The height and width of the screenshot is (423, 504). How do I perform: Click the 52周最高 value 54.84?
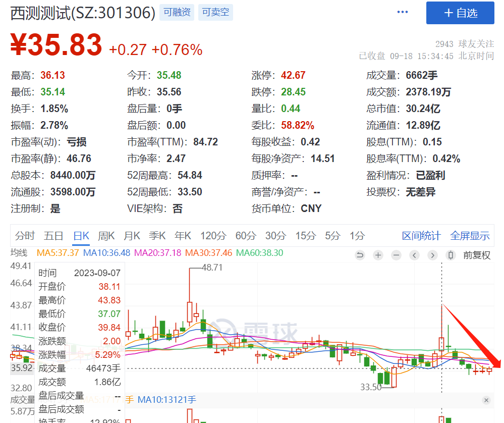point(190,175)
